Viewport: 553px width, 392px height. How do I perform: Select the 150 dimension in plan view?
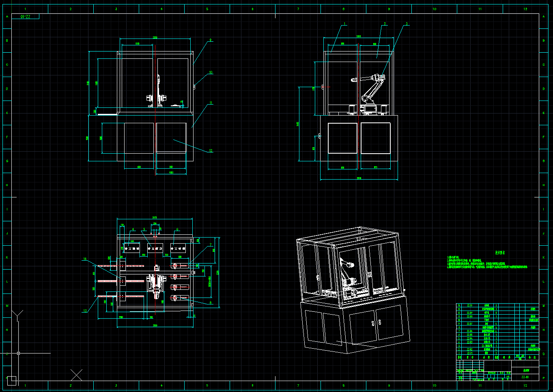pos(122,225)
